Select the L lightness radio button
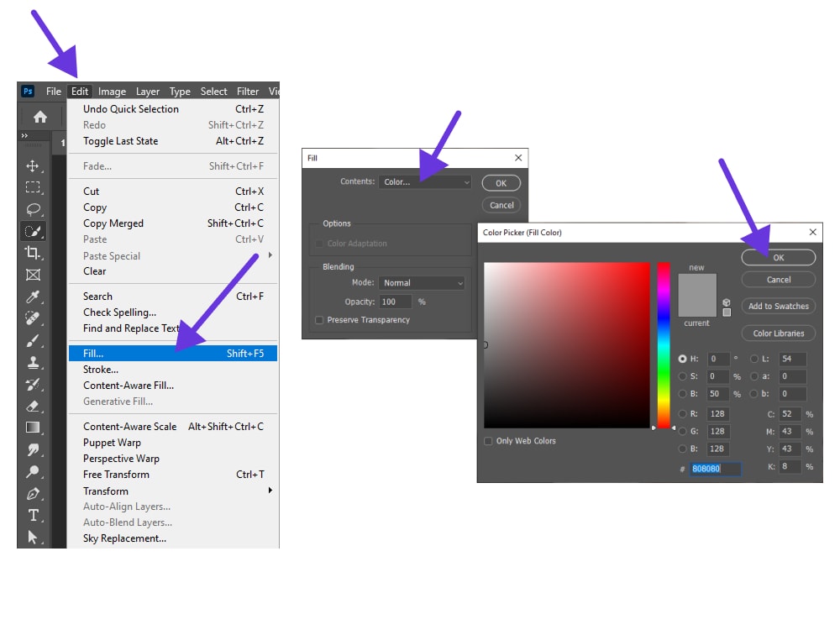Viewport: 840px width, 630px height. [754, 359]
